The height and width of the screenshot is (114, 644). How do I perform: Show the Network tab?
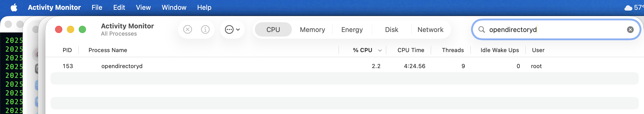(x=430, y=30)
